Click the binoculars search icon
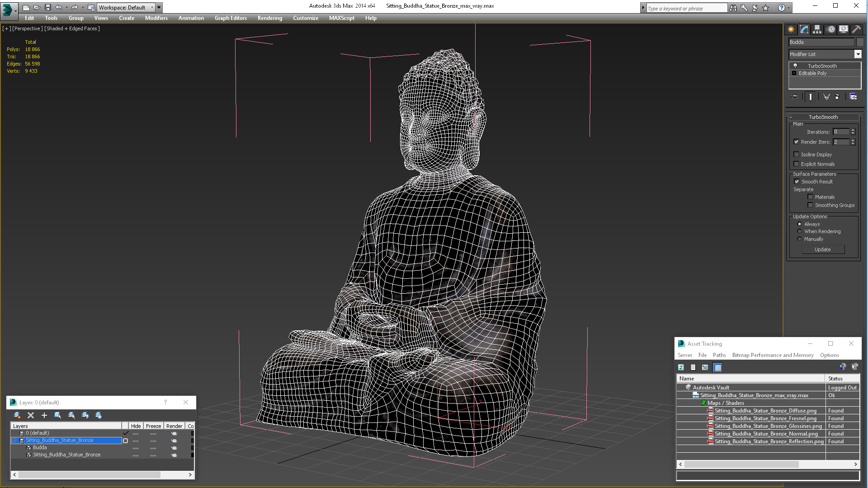 [733, 8]
